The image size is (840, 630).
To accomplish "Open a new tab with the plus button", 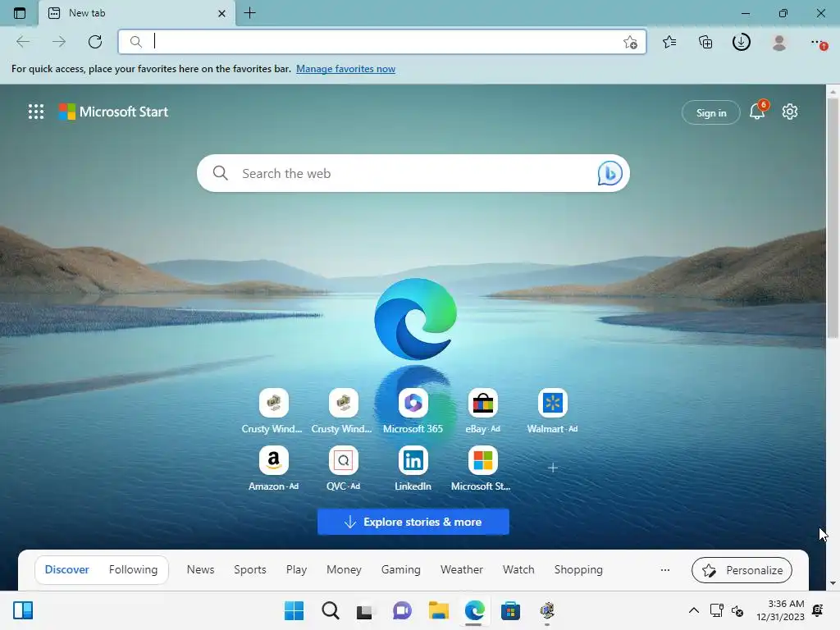I will (x=249, y=13).
